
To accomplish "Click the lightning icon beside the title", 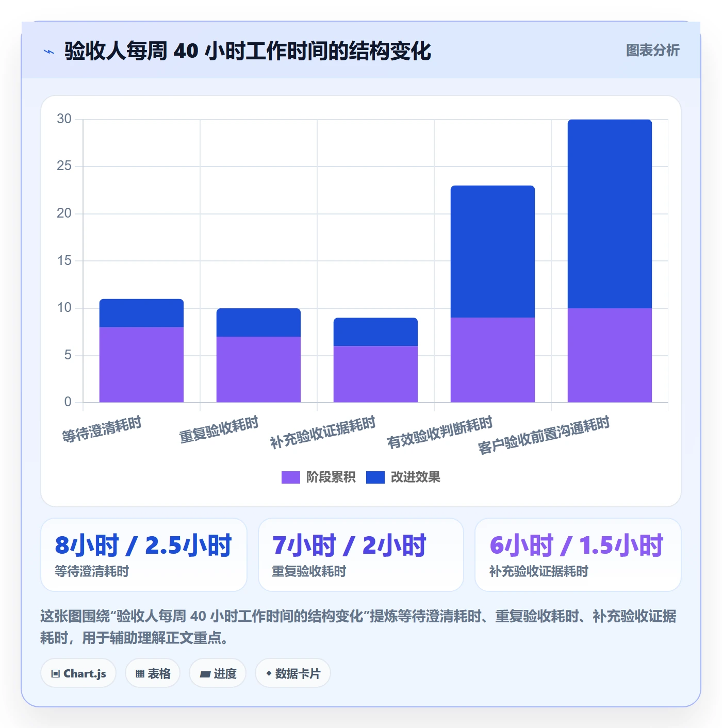I will (x=49, y=52).
